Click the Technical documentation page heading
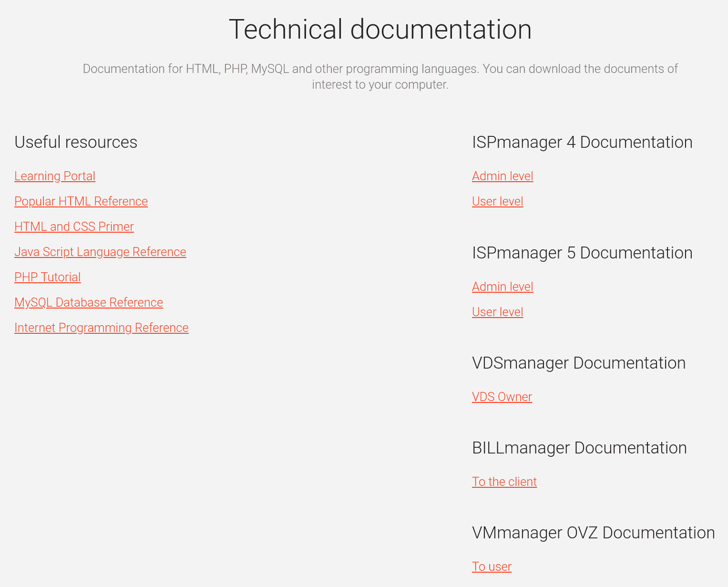The image size is (728, 587). pos(380,29)
